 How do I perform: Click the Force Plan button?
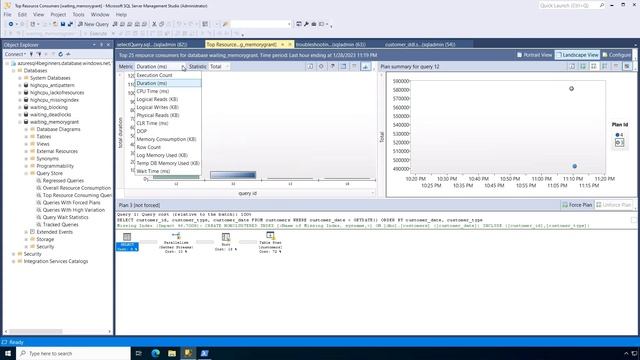(x=577, y=205)
